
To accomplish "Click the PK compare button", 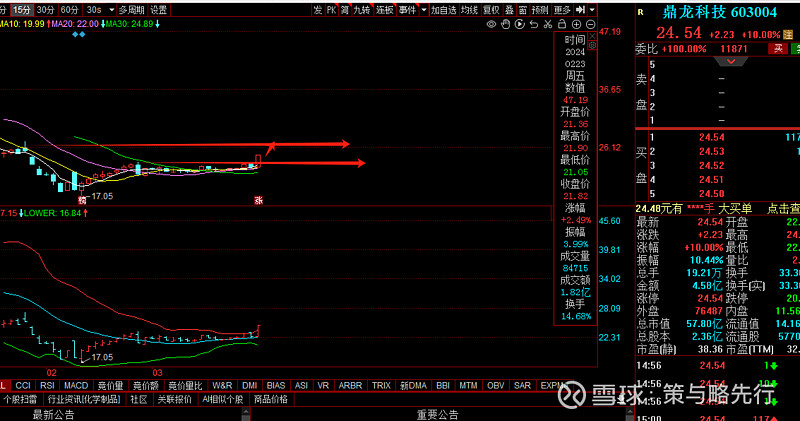I will [331, 10].
